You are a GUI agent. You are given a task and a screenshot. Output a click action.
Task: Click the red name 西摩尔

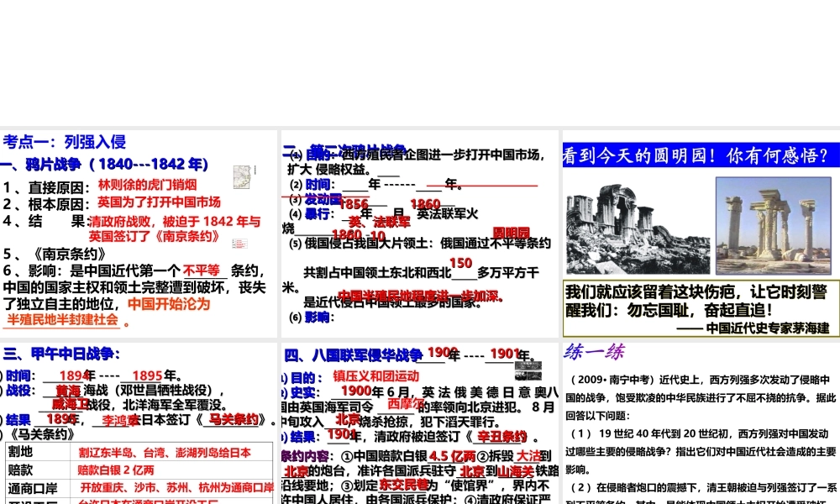406,404
